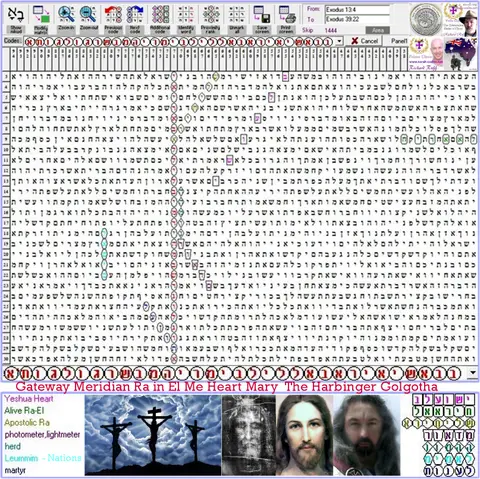Select the 'Leummim - Nations' legend entry
The width and height of the screenshot is (480, 479).
pyautogui.click(x=43, y=458)
